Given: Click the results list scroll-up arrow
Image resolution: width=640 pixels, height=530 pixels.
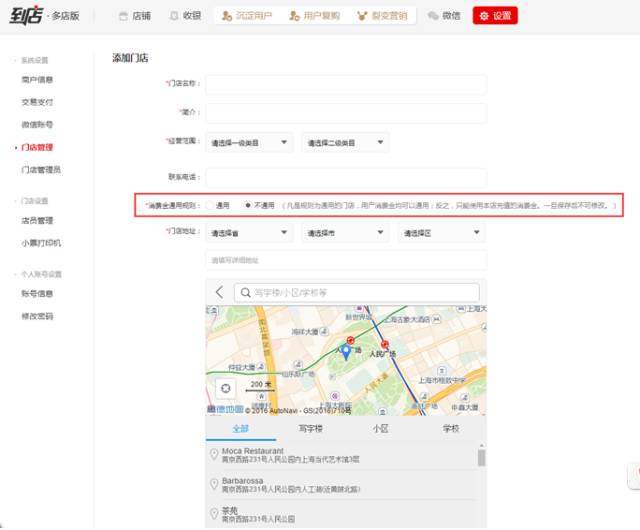Looking at the screenshot, I should (482, 445).
